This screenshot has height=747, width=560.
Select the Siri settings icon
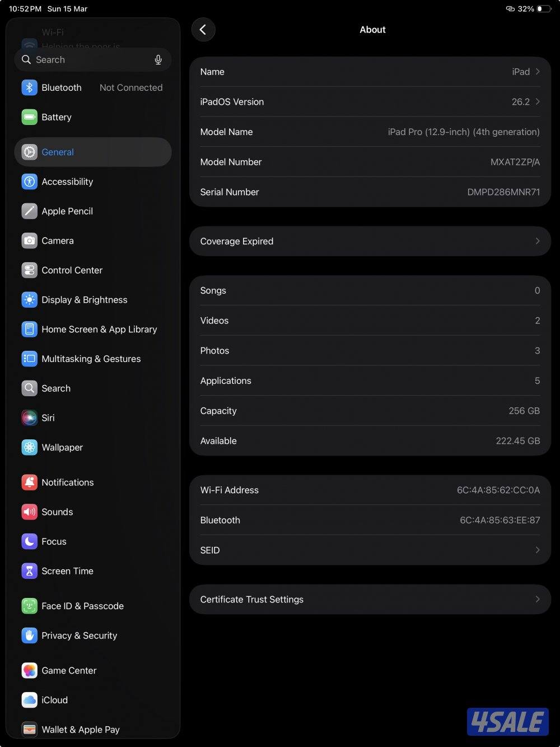pyautogui.click(x=29, y=417)
